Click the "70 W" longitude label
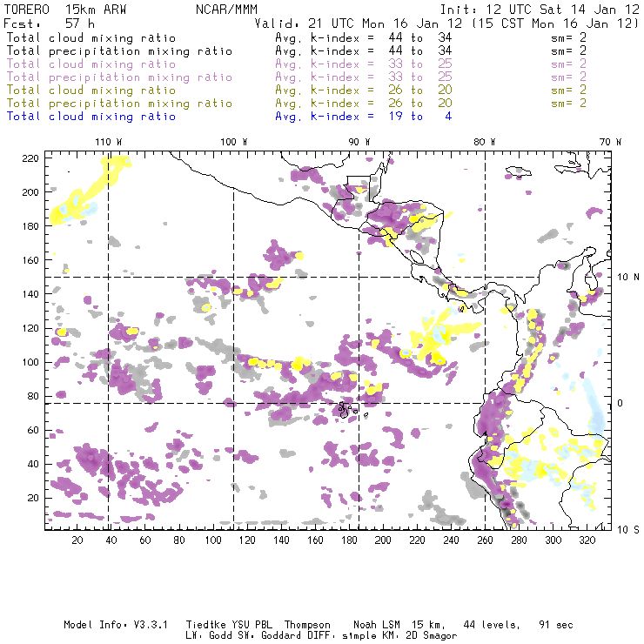The height and width of the screenshot is (644, 644). point(610,142)
